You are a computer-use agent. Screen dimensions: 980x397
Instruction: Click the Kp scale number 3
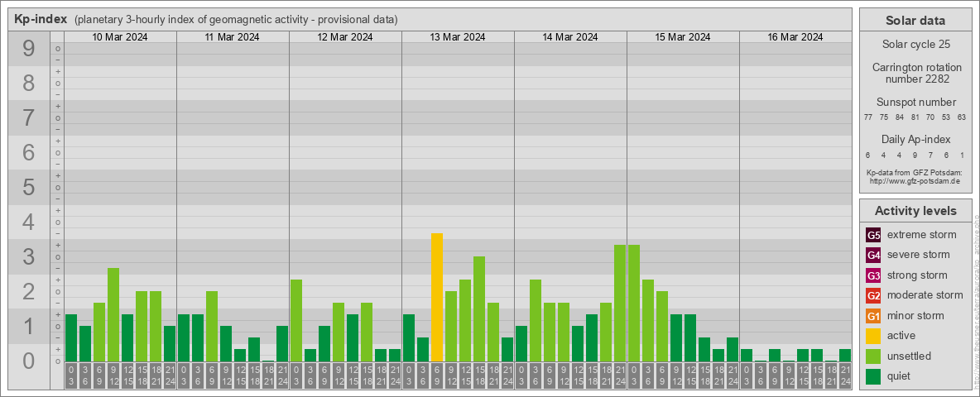coord(29,256)
